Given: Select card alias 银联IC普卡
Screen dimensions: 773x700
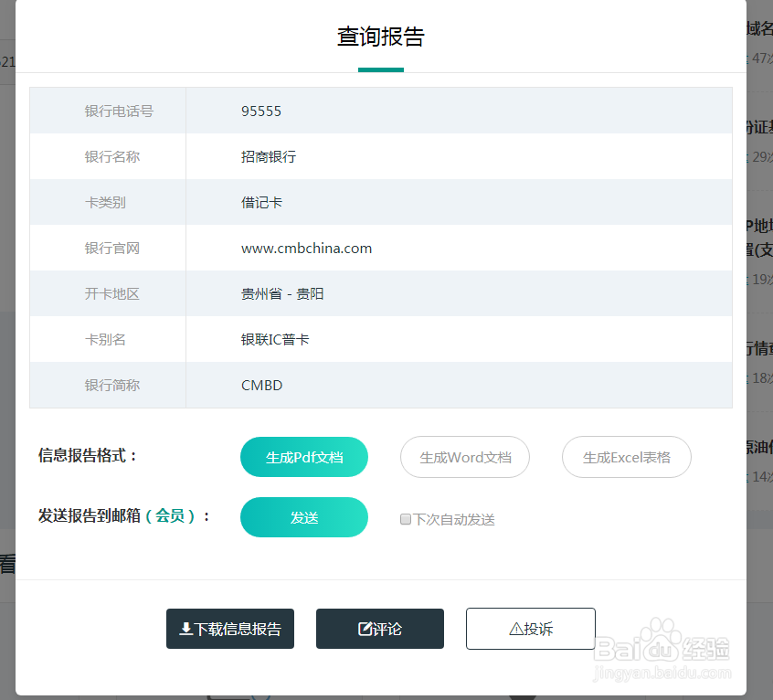Looking at the screenshot, I should click(x=275, y=340).
